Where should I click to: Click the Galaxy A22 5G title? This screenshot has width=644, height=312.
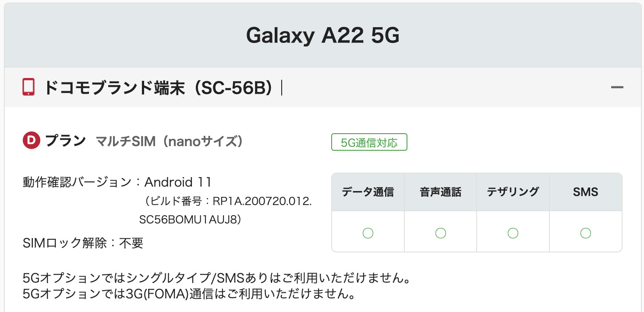point(322,35)
